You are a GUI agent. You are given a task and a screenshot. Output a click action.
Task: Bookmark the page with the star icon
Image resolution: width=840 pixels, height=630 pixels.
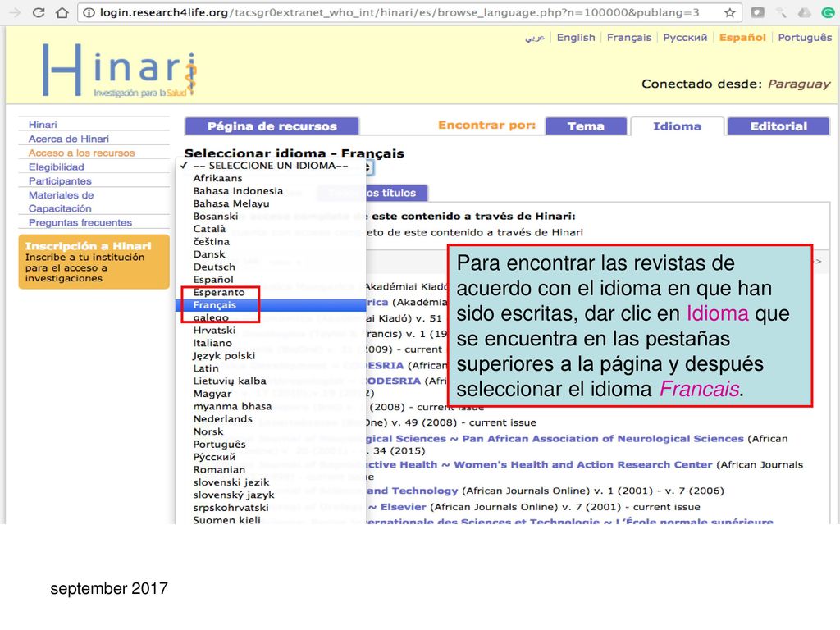pyautogui.click(x=729, y=13)
